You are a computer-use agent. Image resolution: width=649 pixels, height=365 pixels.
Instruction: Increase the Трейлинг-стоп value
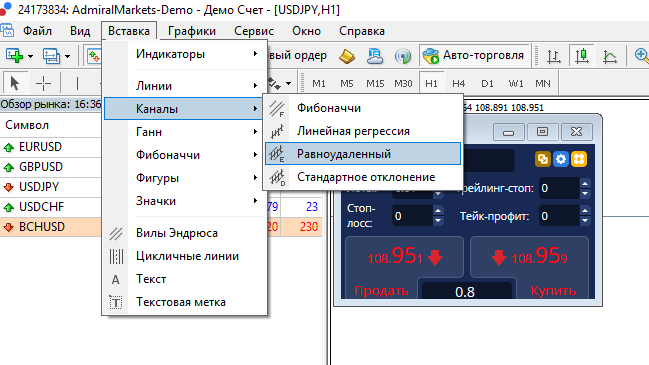click(584, 183)
